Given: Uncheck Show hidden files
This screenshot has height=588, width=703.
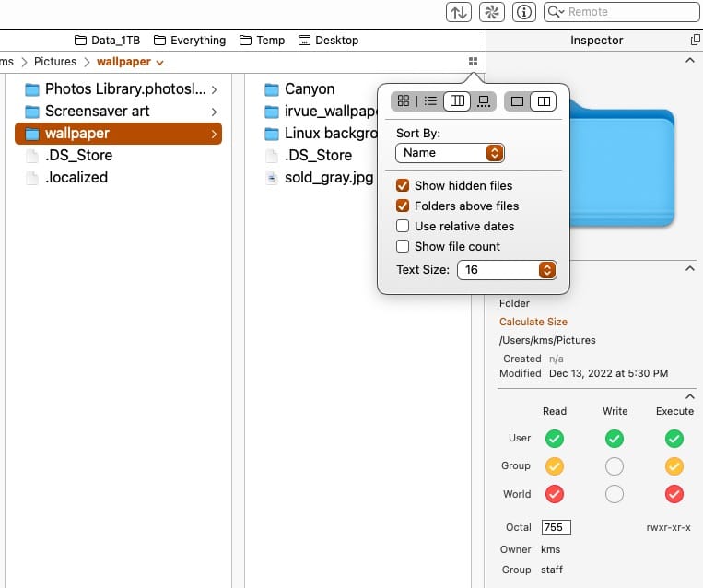Looking at the screenshot, I should [403, 185].
